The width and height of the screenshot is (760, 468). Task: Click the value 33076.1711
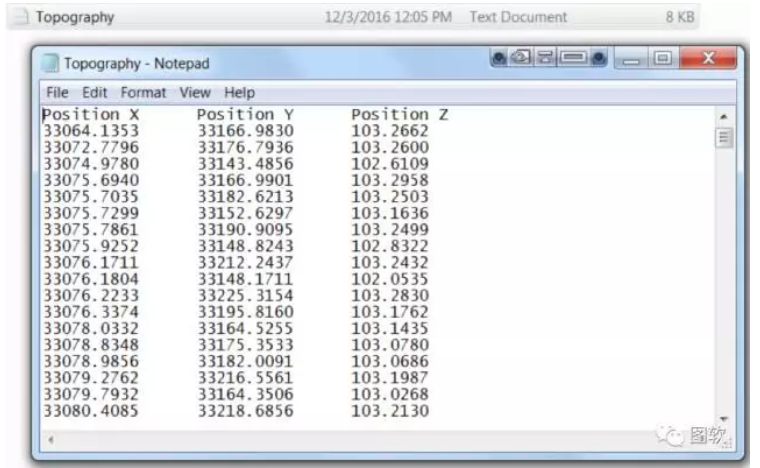point(91,263)
